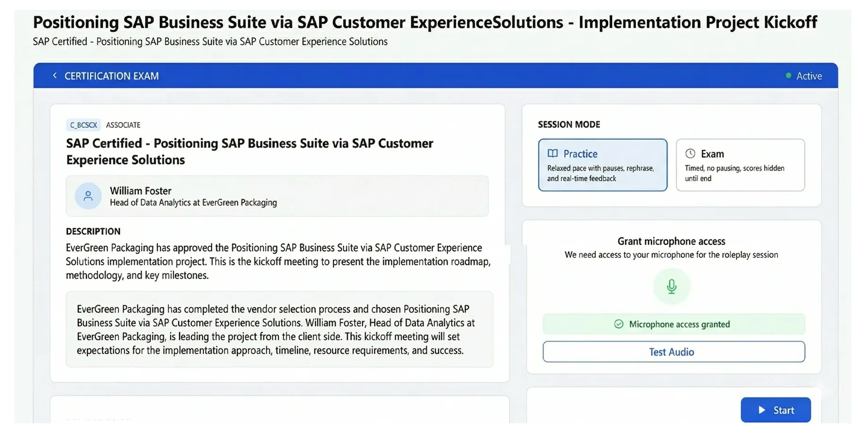Click the Microphone access granted banner
Screen dimensions: 868x429
674,324
